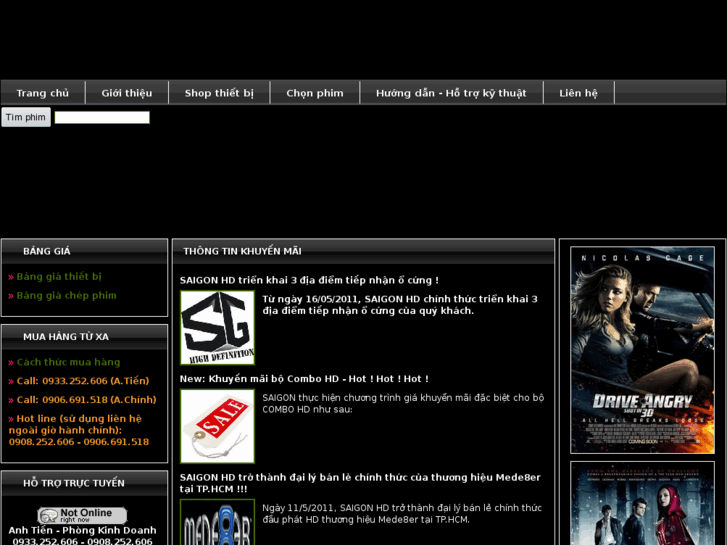Click Call: 0933.252.606 (A.Tiến) link
Image resolution: width=727 pixels, height=545 pixels.
coord(83,381)
